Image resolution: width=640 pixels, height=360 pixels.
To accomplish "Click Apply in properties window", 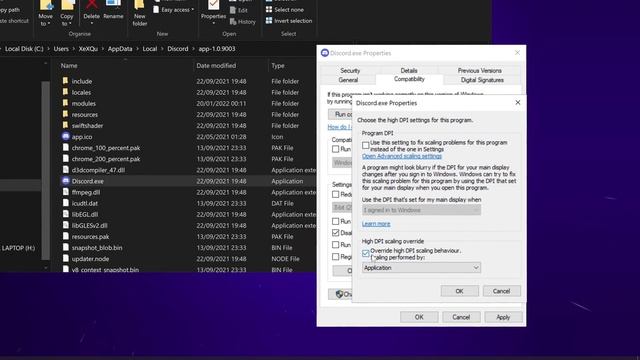I will pos(503,317).
